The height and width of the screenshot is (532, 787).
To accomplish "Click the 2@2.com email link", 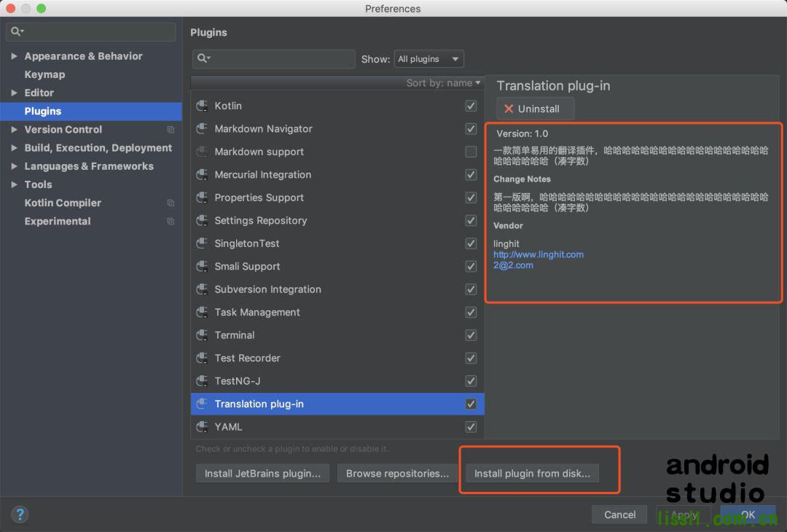I will click(x=513, y=265).
